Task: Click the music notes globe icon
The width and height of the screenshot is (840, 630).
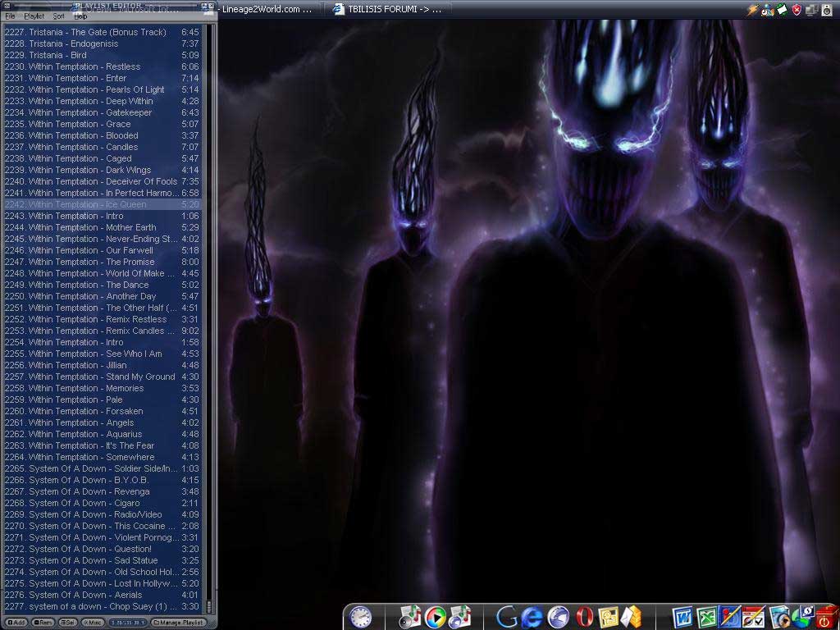Action: (459, 617)
